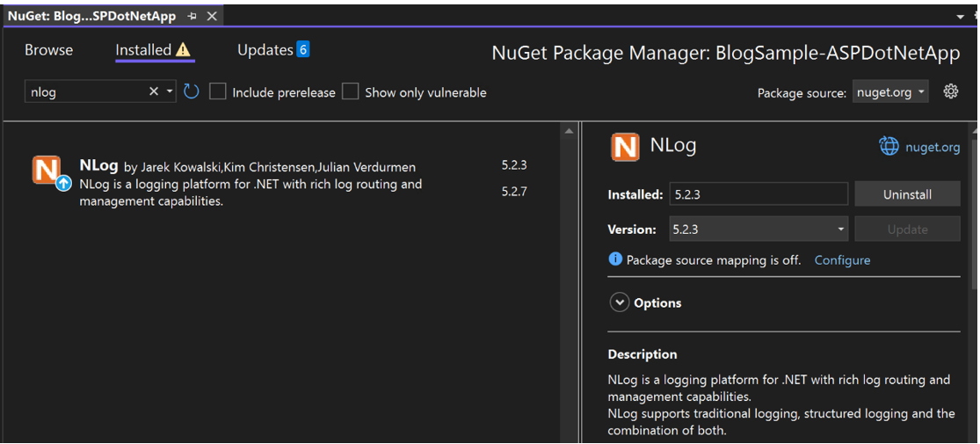Check Show only vulnerable
Image resolution: width=980 pixels, height=444 pixels.
point(350,92)
